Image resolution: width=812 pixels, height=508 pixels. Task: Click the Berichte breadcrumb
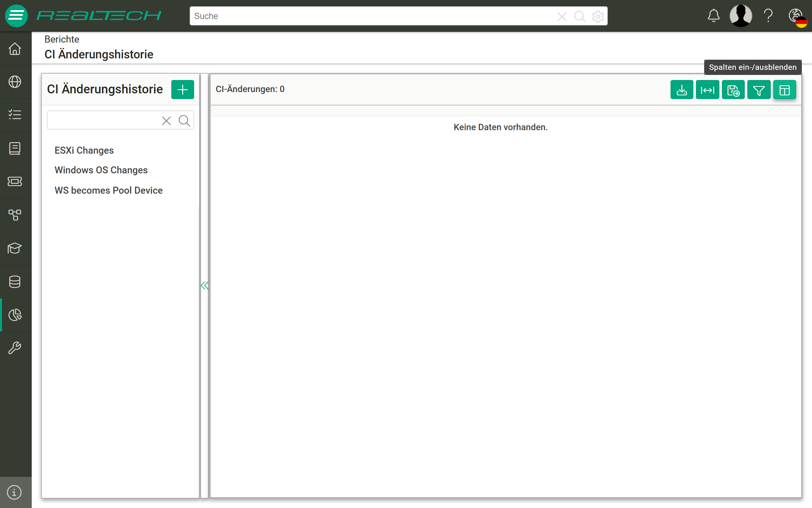(x=62, y=39)
